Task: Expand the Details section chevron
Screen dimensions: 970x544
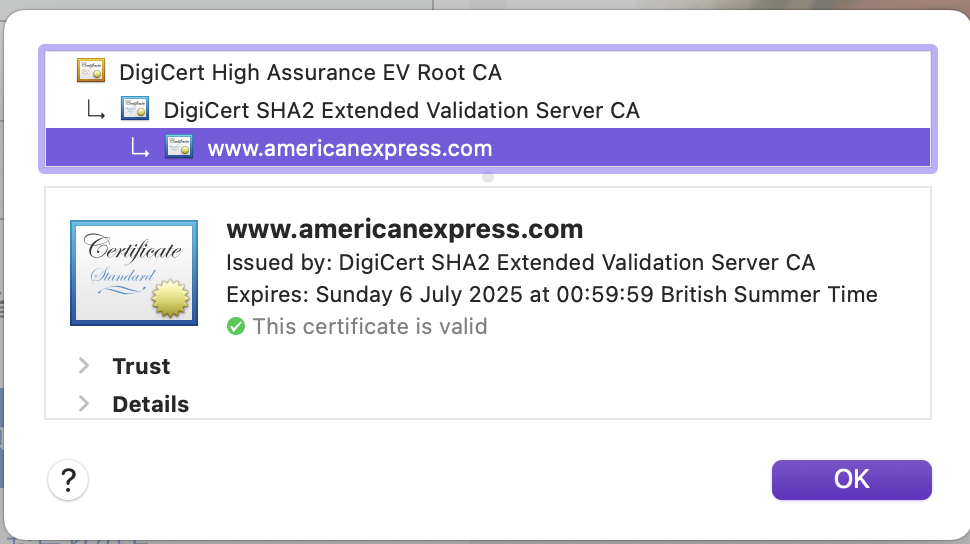Action: pyautogui.click(x=84, y=404)
